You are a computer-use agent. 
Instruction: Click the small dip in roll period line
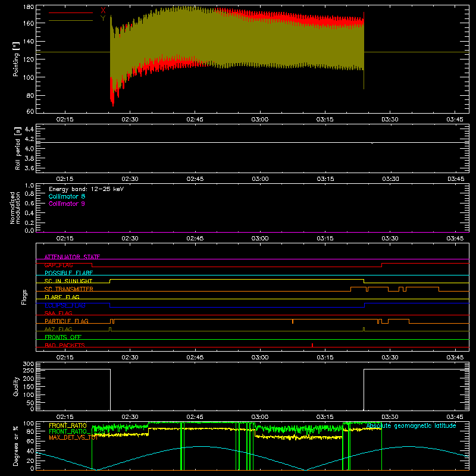tap(372, 143)
